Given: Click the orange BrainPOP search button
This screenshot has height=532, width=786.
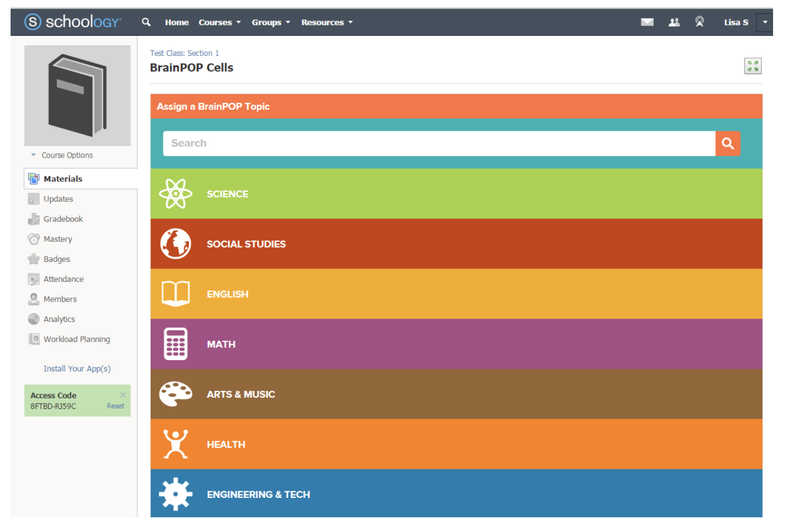Looking at the screenshot, I should coord(728,144).
